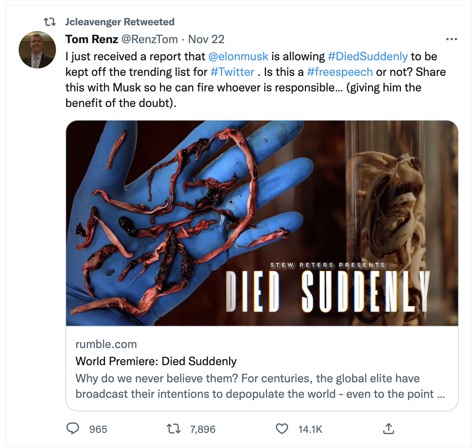Click the share upload icon
This screenshot has height=448, width=476.
tap(388, 429)
